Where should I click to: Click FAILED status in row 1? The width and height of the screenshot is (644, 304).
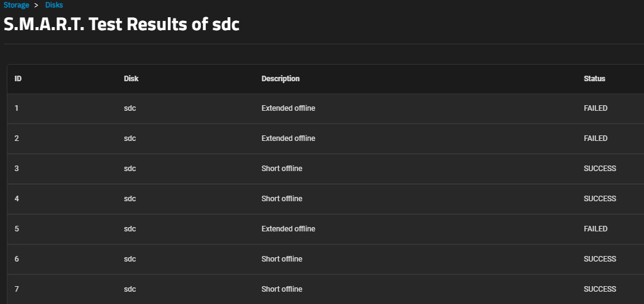(595, 108)
